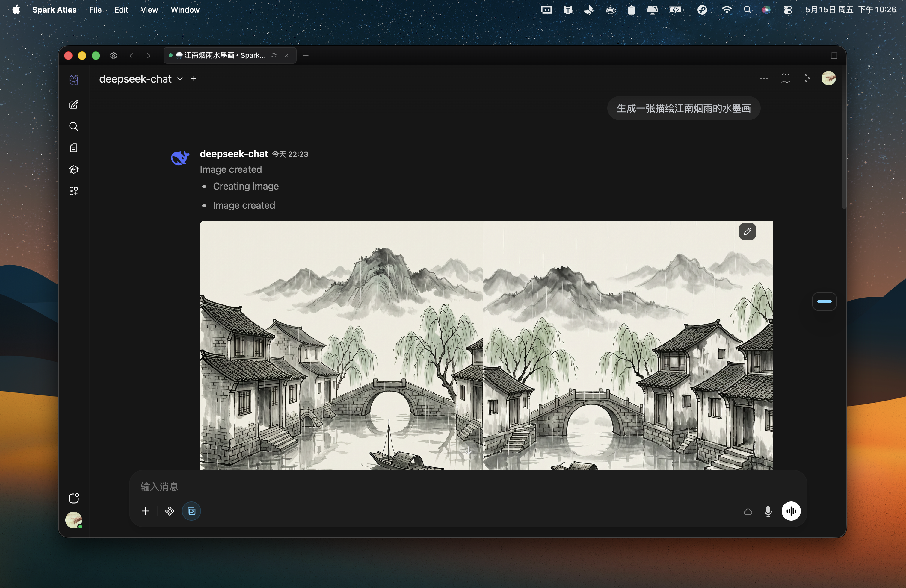This screenshot has width=906, height=588.
Task: Click the deepseek-chat avatar whale icon
Action: pos(180,157)
